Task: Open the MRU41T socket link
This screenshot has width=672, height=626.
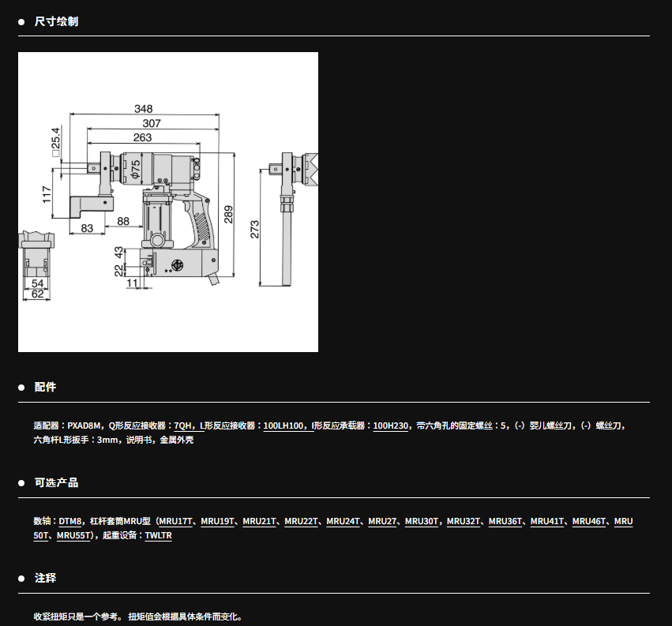Action: pos(547,522)
